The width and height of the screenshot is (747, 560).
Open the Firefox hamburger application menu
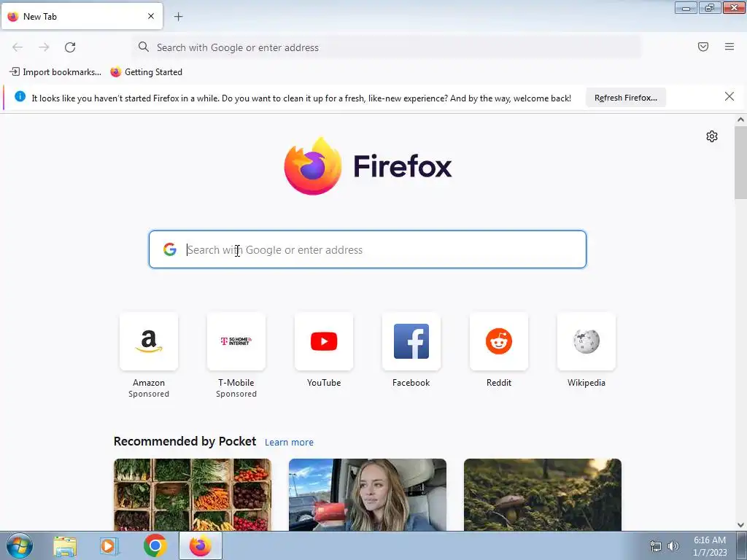[729, 47]
